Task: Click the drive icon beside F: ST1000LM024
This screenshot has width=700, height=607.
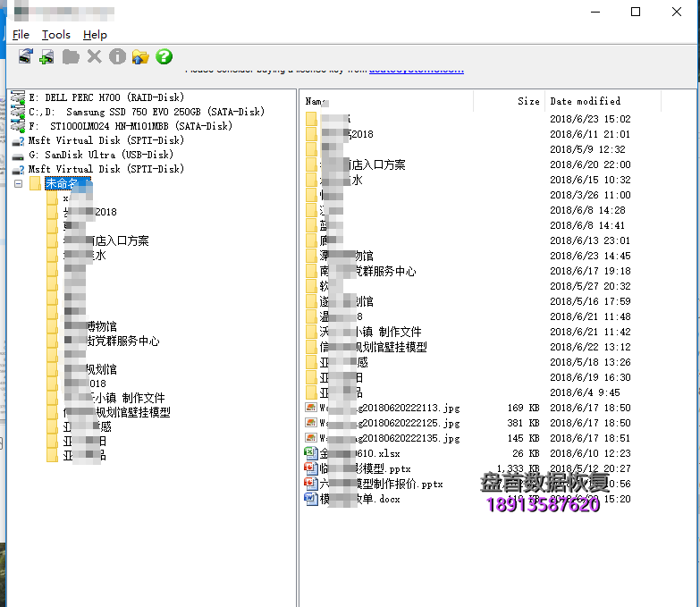Action: tap(18, 126)
